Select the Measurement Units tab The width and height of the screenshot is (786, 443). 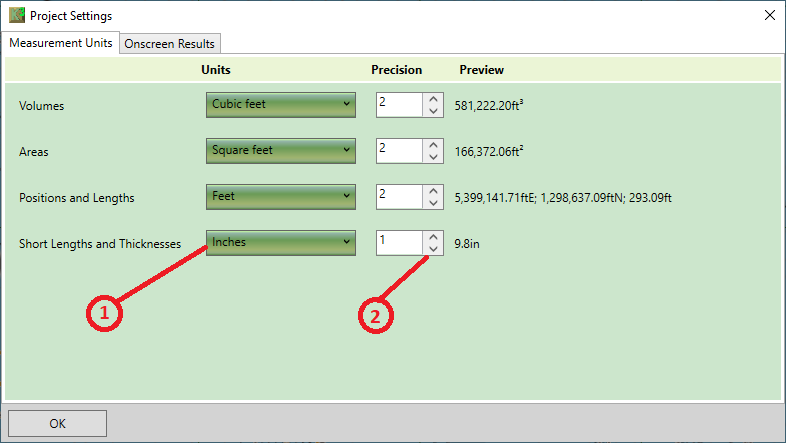coord(60,43)
